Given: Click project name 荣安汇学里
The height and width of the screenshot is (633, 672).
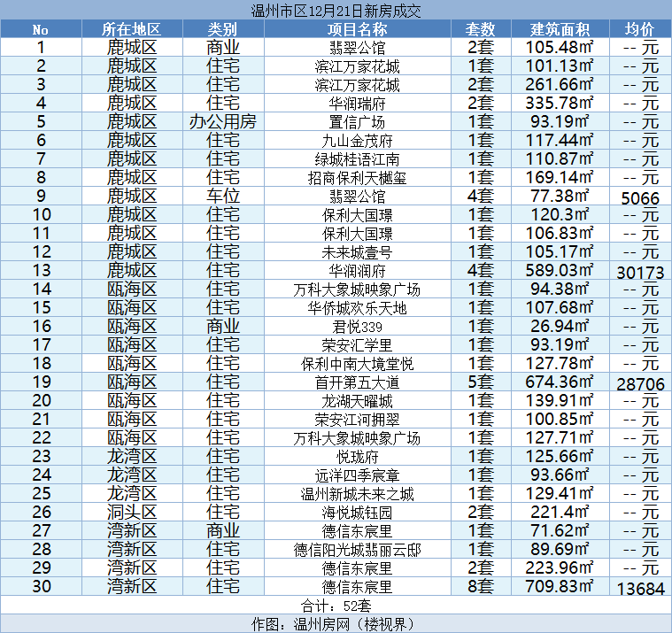Looking at the screenshot, I should (357, 345).
